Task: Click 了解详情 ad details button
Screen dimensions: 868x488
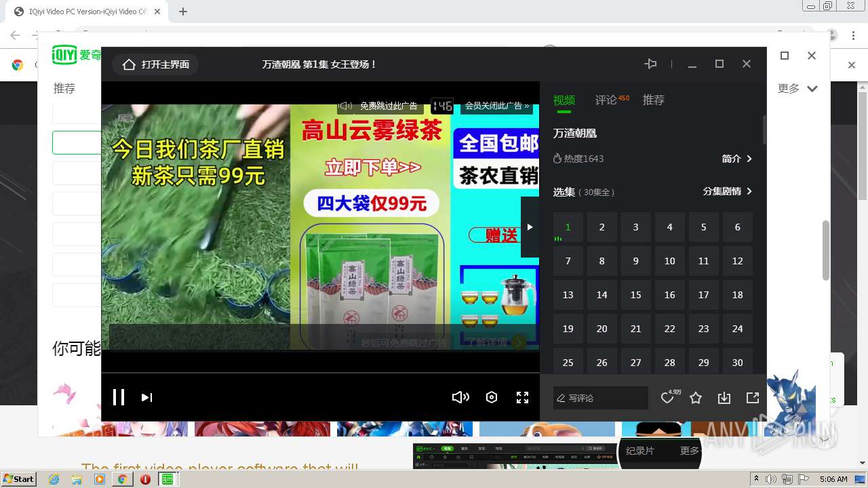Action: pos(496,342)
